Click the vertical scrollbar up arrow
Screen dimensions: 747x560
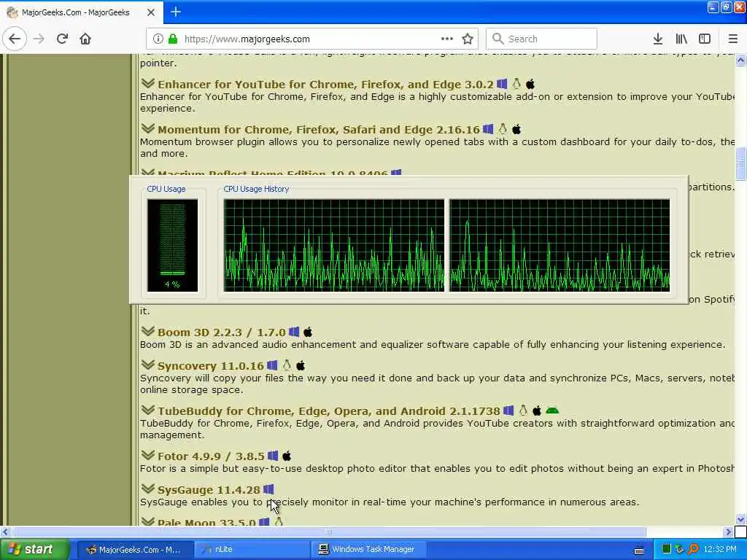[741, 60]
